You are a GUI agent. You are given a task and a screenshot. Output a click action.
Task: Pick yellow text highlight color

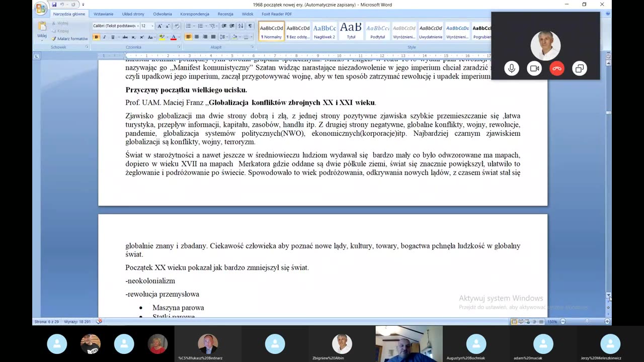pyautogui.click(x=161, y=37)
